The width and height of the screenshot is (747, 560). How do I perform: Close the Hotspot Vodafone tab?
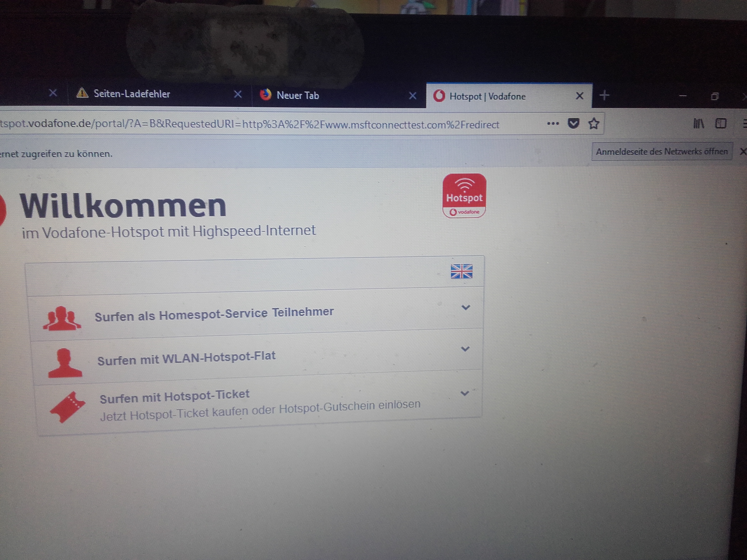(x=580, y=96)
